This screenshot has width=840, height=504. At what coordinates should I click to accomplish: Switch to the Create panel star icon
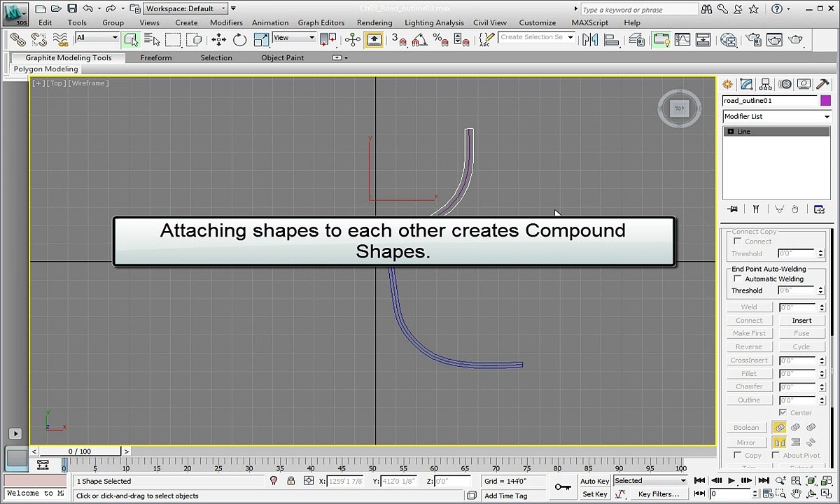click(x=727, y=84)
